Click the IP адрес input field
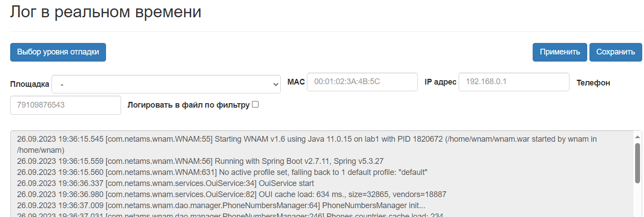The width and height of the screenshot is (644, 217). tap(514, 82)
